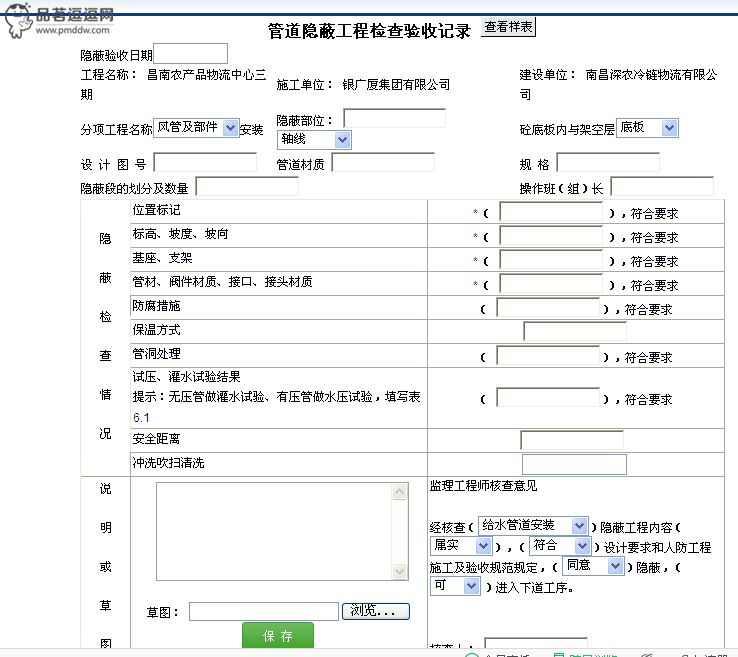Click into the 操作班(组)长 input field
The width and height of the screenshot is (738, 657).
(662, 186)
